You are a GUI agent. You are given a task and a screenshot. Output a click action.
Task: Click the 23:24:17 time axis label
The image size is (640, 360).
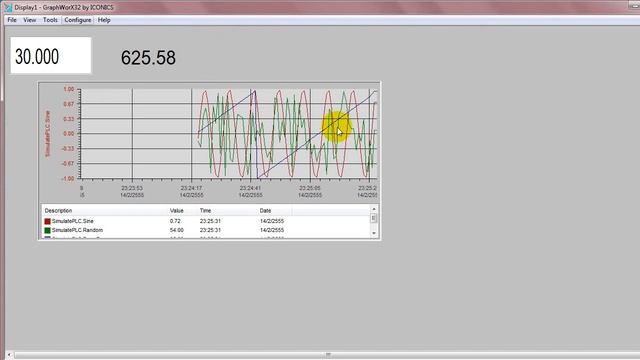click(x=191, y=188)
